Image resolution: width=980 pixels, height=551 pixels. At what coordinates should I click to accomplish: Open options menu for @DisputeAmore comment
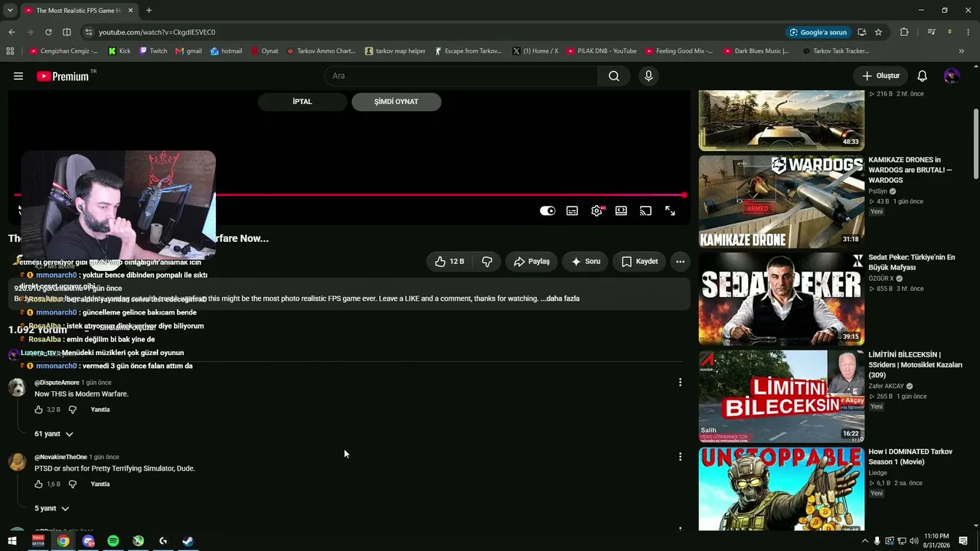680,382
